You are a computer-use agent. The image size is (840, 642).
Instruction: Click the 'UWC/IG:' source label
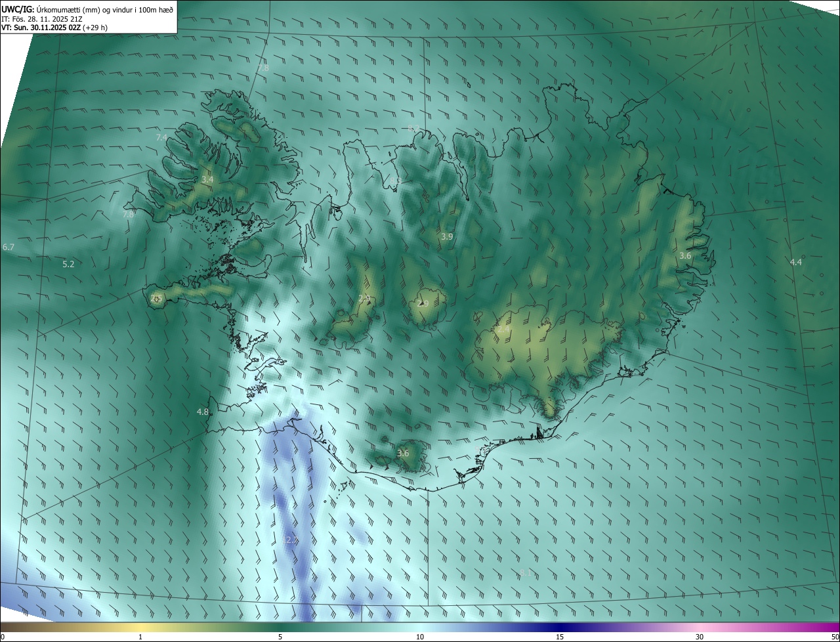(x=18, y=9)
